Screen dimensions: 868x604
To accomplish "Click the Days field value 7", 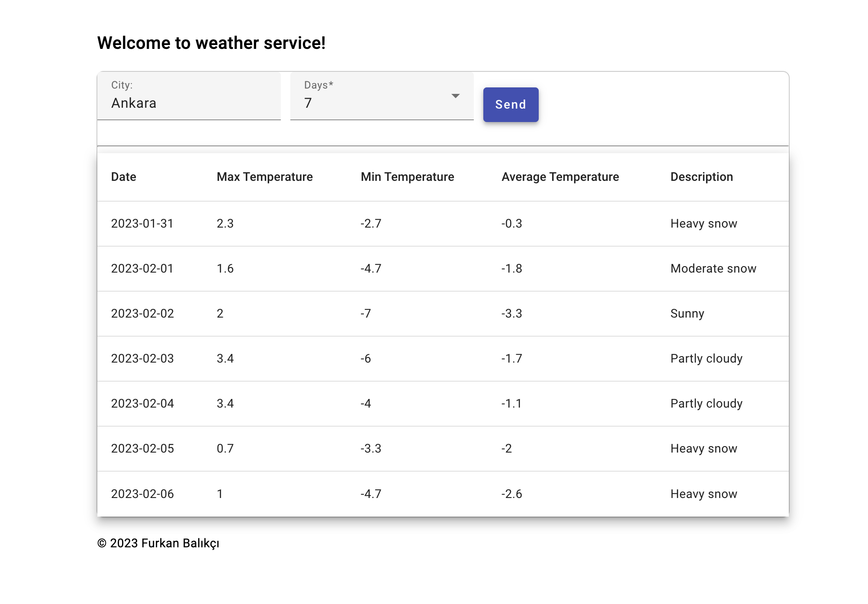I will click(308, 103).
